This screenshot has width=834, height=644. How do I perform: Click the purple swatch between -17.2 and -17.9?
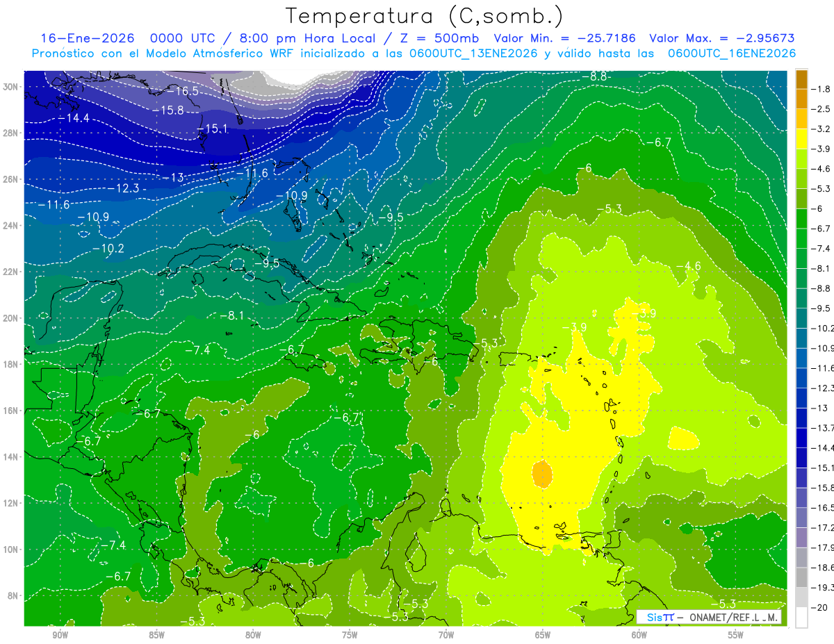[x=801, y=538]
